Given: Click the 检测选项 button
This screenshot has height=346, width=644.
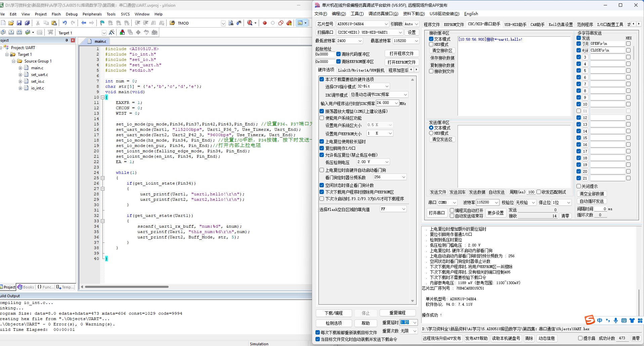Looking at the screenshot, I should (x=334, y=323).
